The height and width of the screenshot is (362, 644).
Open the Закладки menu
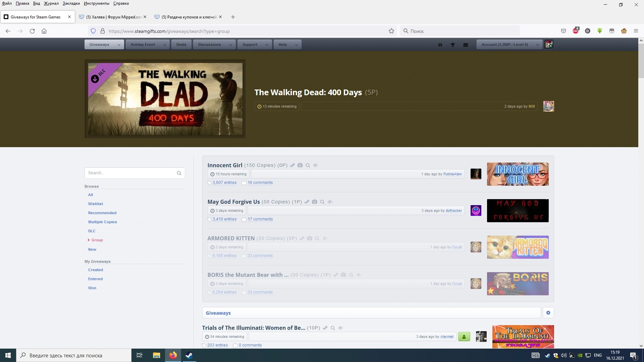coord(71,3)
